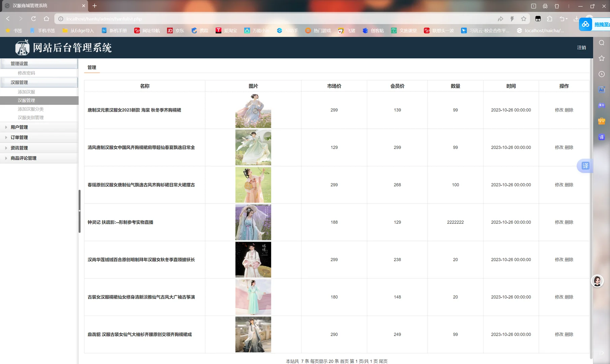Click 删除 for 清风唐制汉服女 row
The image size is (610, 364).
tap(569, 148)
